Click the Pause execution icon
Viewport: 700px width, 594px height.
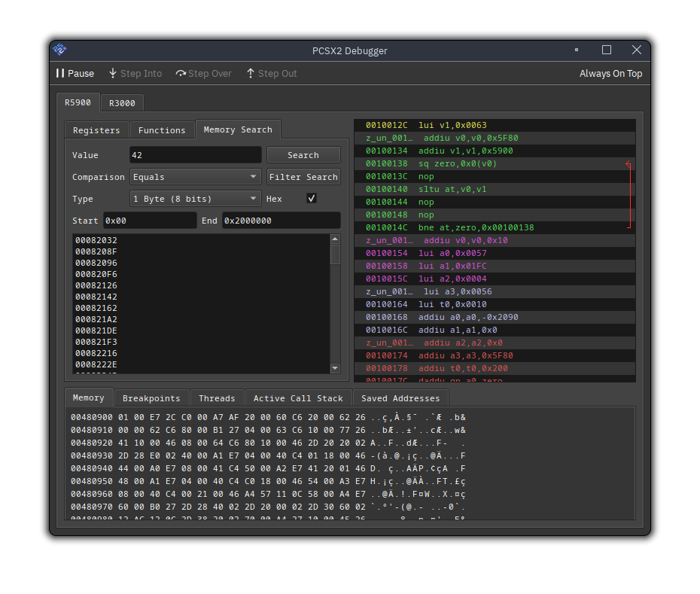[60, 74]
